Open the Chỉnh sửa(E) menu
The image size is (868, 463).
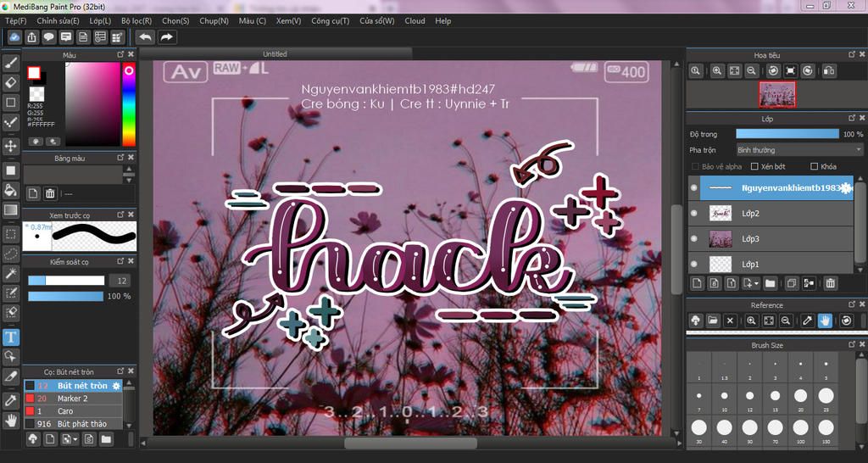pyautogui.click(x=58, y=21)
